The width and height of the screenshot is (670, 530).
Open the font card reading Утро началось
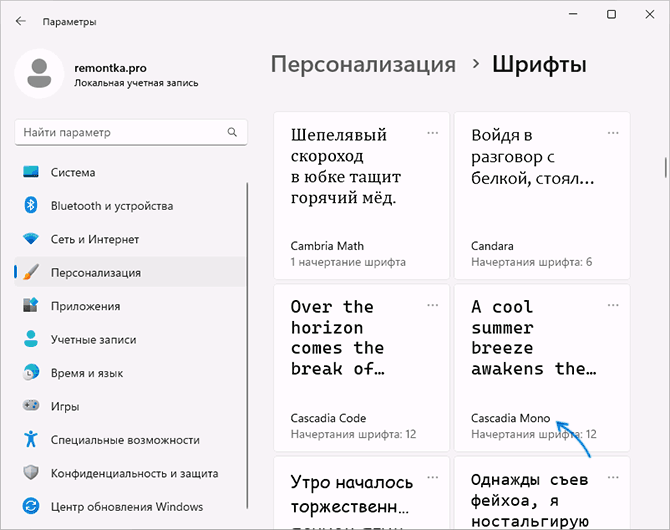tap(361, 492)
